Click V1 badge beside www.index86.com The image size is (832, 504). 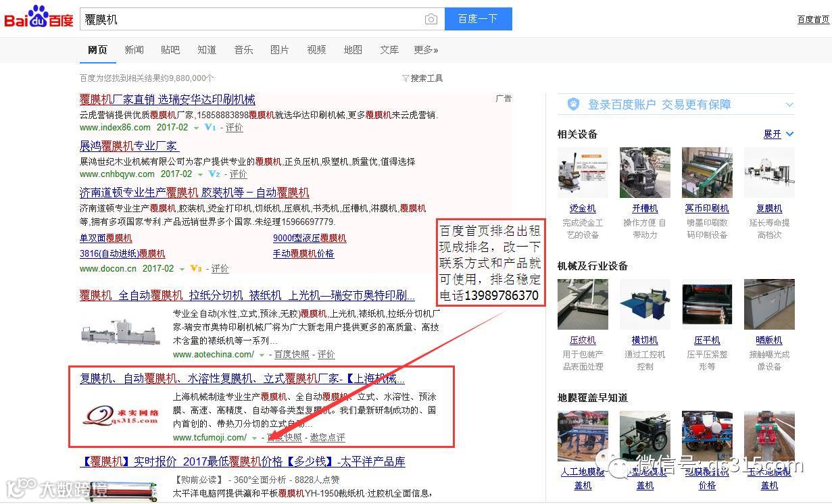[210, 127]
